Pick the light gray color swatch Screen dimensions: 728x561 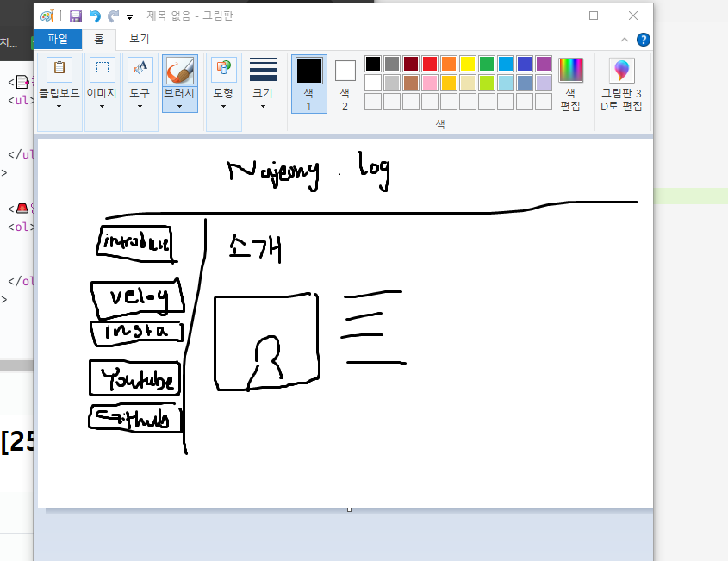[x=392, y=83]
